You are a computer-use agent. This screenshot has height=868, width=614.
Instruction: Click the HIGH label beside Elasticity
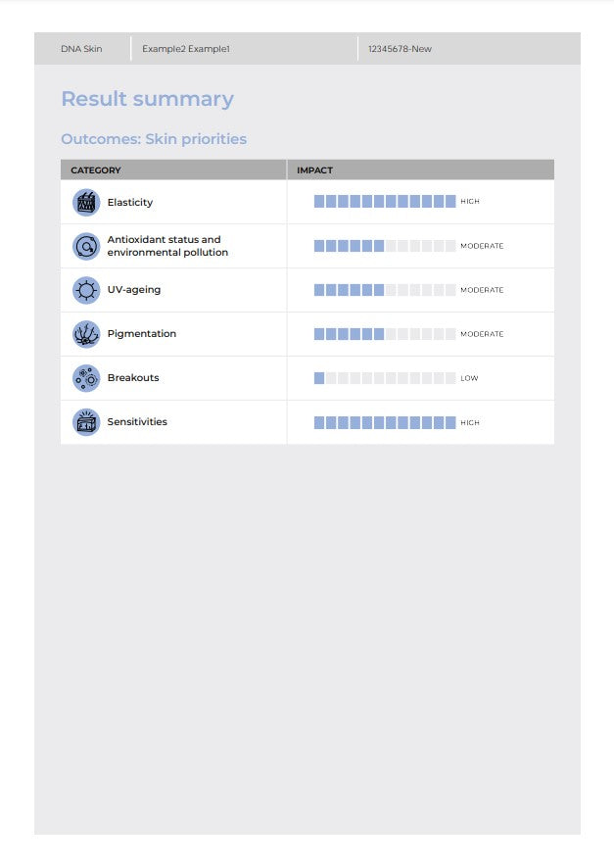point(470,202)
